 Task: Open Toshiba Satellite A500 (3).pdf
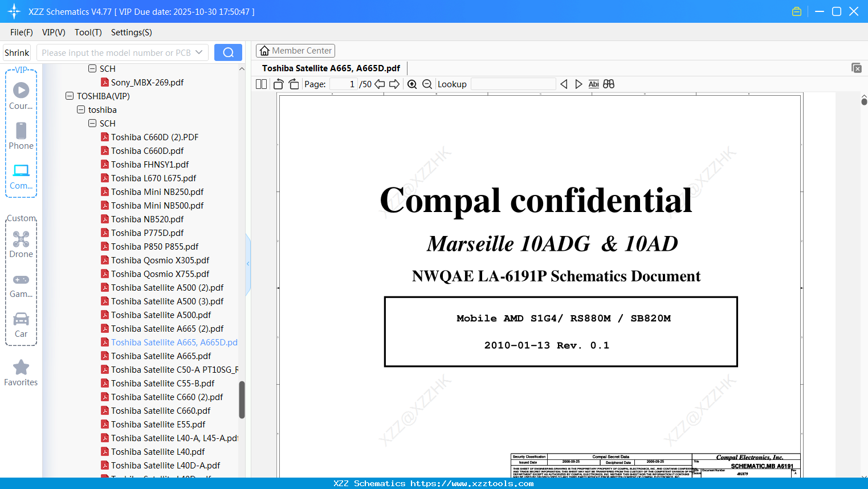click(167, 301)
